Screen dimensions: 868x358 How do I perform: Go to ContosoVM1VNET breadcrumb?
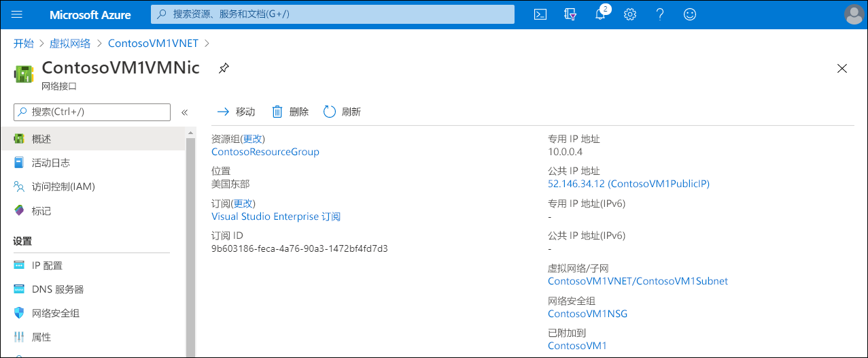[x=153, y=43]
